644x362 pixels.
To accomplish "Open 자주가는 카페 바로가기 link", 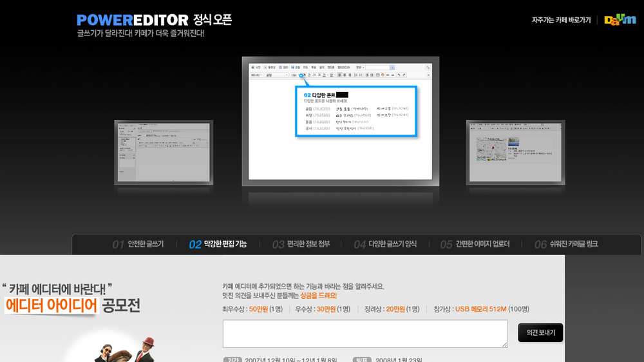I will 561,20.
